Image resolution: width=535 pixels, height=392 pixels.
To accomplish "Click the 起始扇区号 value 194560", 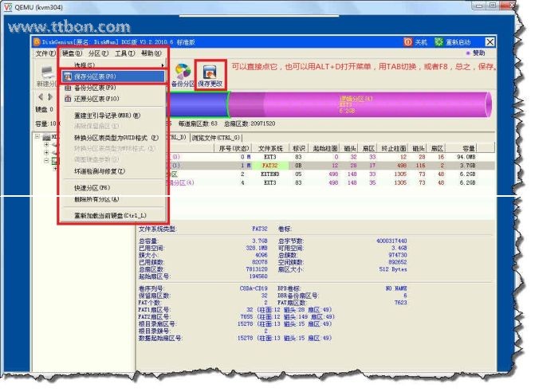I will point(258,276).
